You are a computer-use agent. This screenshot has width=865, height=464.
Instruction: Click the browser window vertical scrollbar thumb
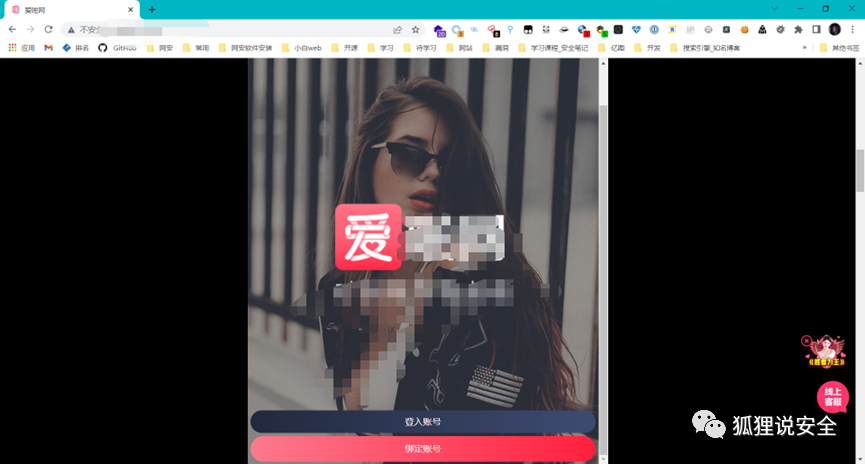coord(859,170)
